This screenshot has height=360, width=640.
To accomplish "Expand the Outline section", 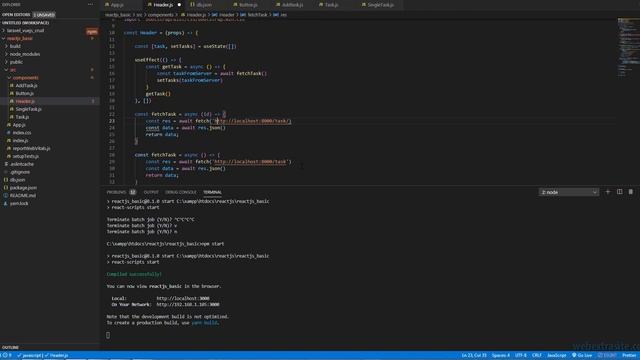I will point(11,347).
